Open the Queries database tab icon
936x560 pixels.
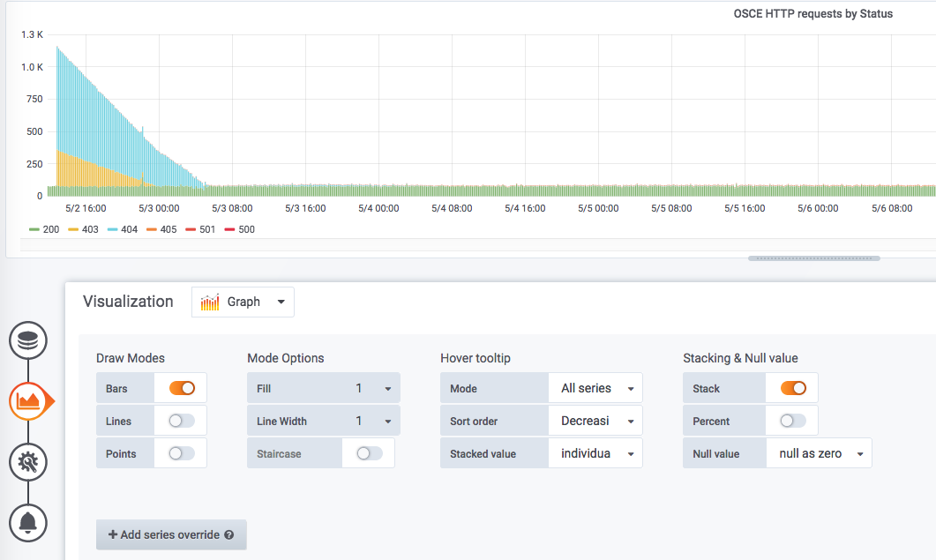(x=28, y=340)
